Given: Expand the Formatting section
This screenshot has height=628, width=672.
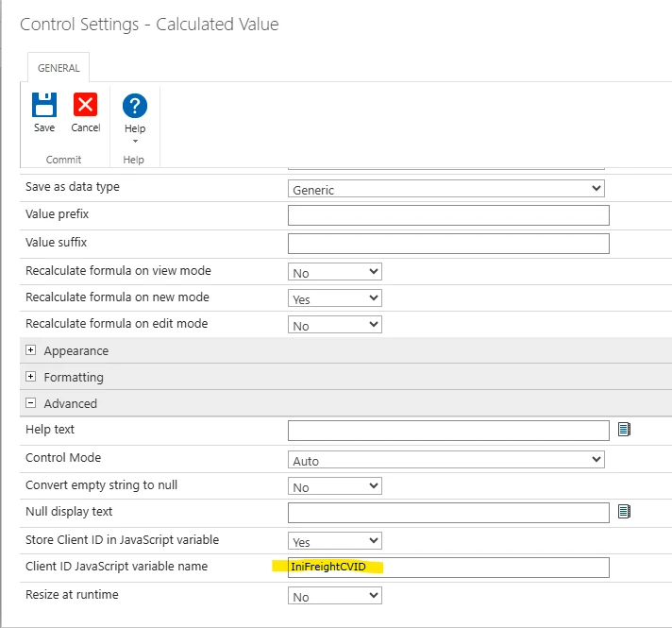Looking at the screenshot, I should (x=31, y=377).
